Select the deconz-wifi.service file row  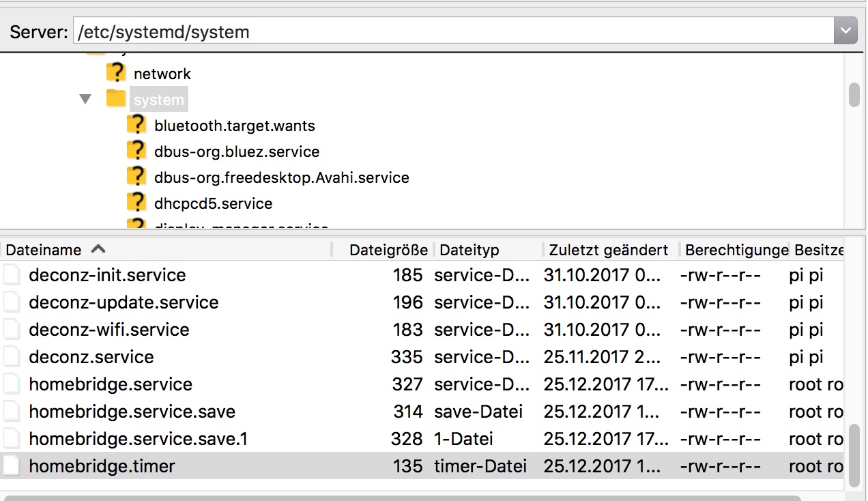tap(108, 330)
